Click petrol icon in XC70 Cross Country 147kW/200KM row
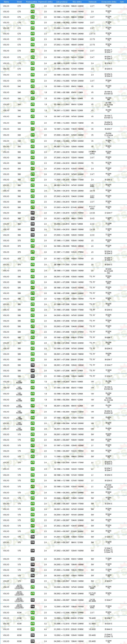 [x=32, y=587]
